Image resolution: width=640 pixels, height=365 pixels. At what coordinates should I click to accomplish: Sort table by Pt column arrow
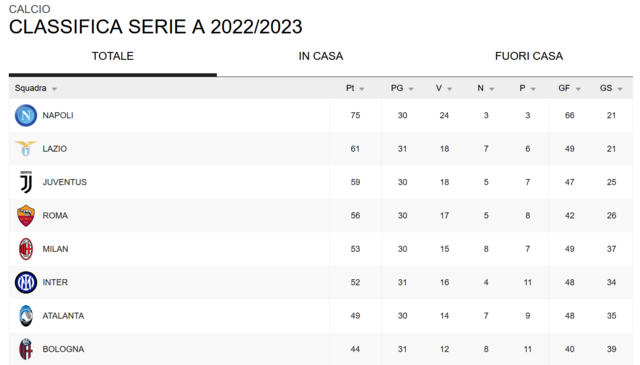[362, 89]
